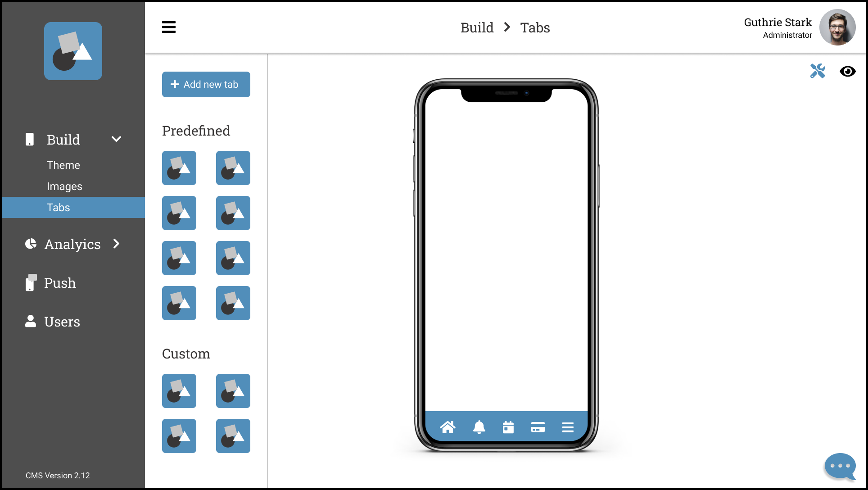The height and width of the screenshot is (490, 868).
Task: Click the home tab icon on mobile preview
Action: [x=448, y=426]
